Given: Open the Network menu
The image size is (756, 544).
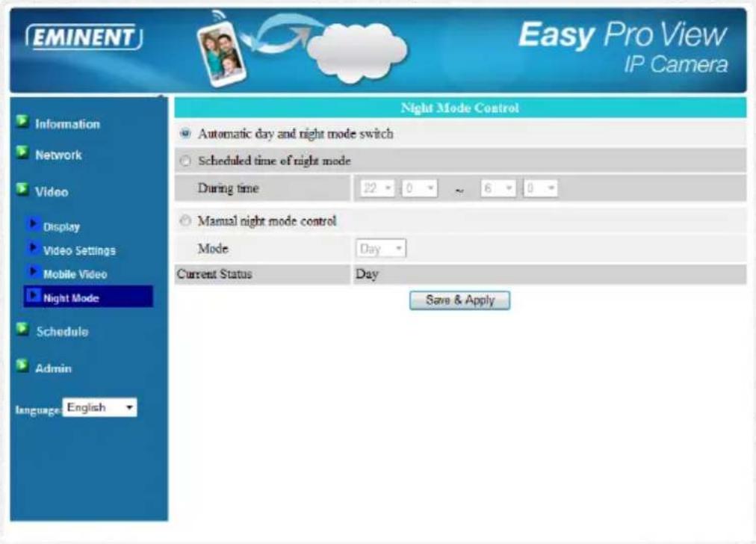Looking at the screenshot, I should pyautogui.click(x=58, y=155).
